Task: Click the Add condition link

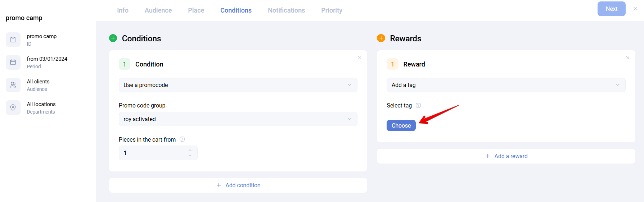Action: (x=238, y=185)
